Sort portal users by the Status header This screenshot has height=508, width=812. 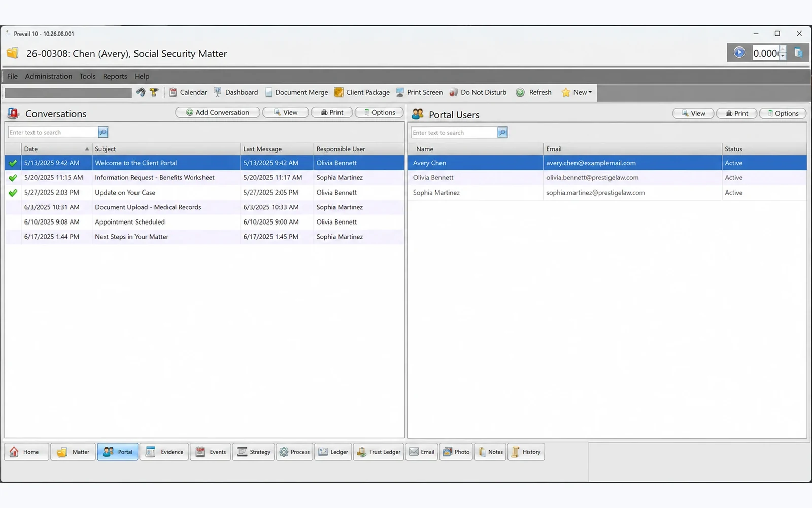(x=764, y=149)
